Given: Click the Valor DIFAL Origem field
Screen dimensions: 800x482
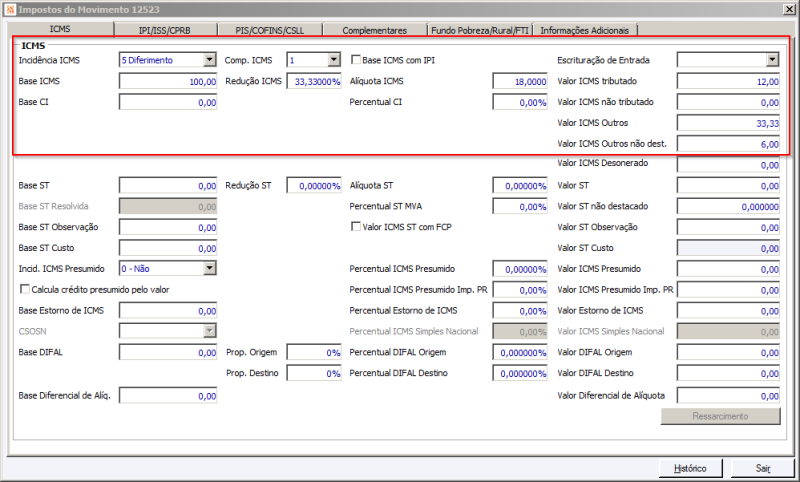Looking at the screenshot, I should pyautogui.click(x=728, y=352).
